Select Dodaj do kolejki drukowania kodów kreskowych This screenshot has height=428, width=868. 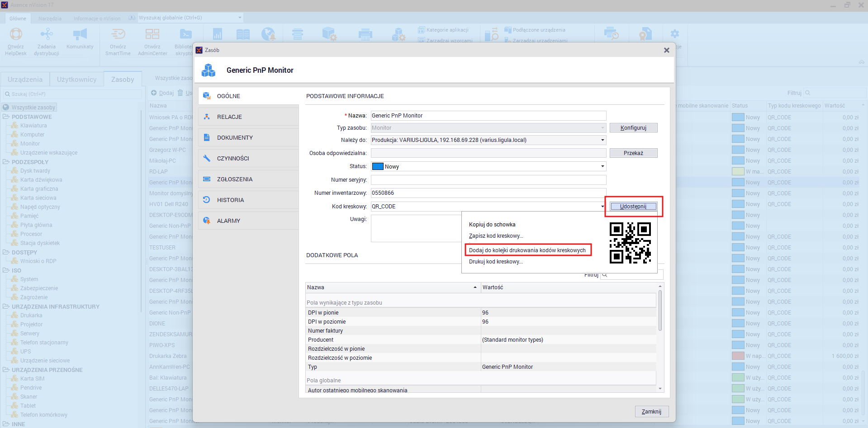pos(527,250)
